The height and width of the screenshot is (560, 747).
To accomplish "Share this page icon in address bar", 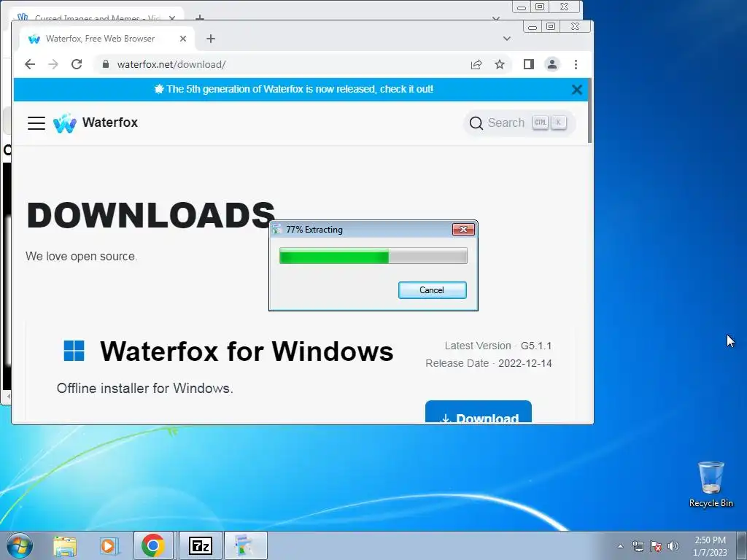I will (x=476, y=64).
